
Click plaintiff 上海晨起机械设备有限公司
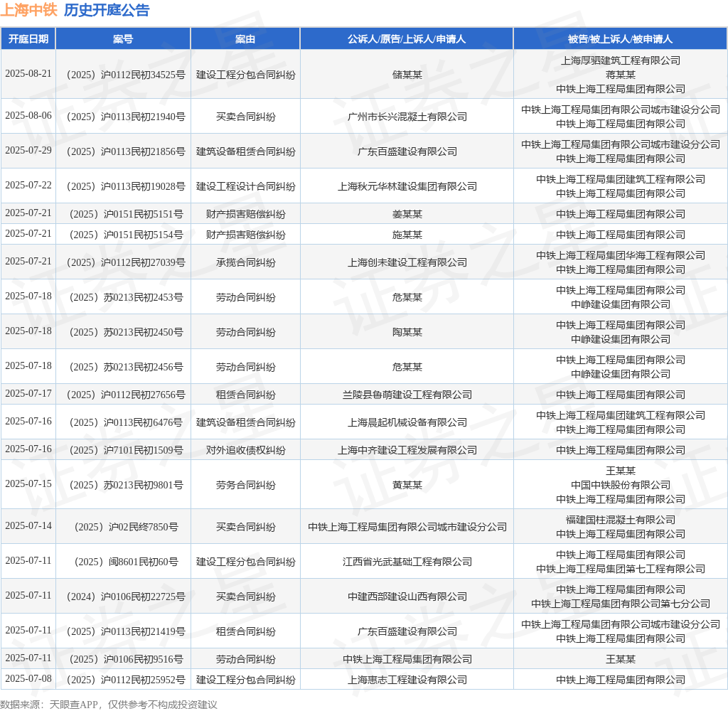pyautogui.click(x=407, y=422)
